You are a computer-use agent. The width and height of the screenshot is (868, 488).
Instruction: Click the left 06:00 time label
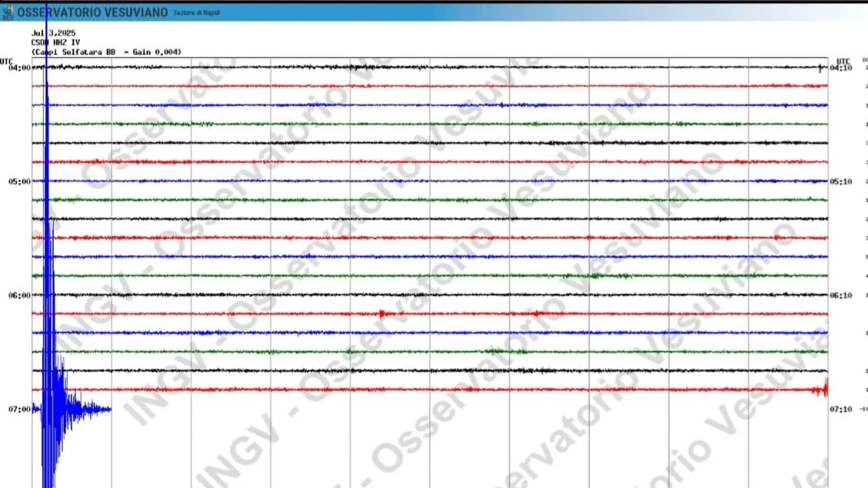19,295
